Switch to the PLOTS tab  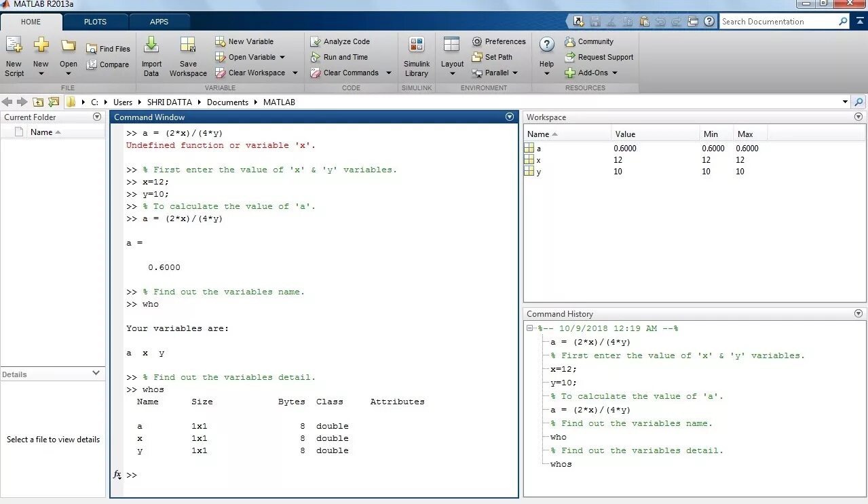pyautogui.click(x=95, y=22)
